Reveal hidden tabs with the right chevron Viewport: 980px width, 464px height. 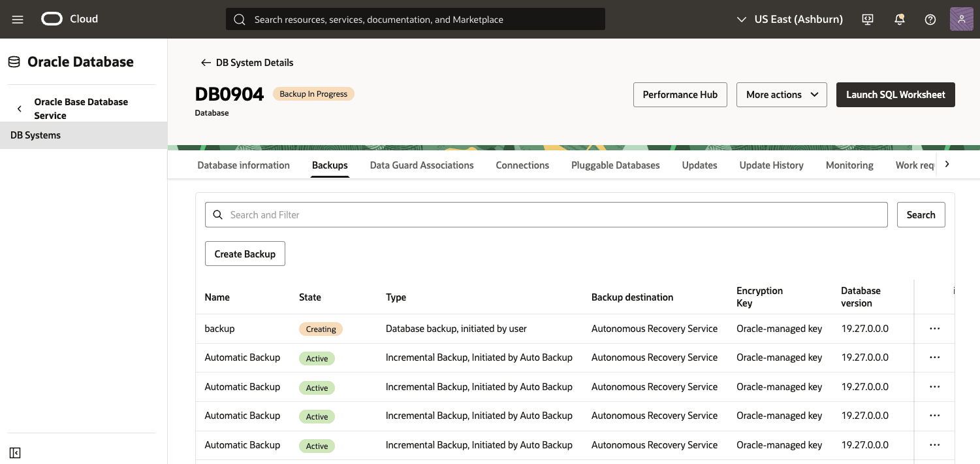click(x=947, y=164)
